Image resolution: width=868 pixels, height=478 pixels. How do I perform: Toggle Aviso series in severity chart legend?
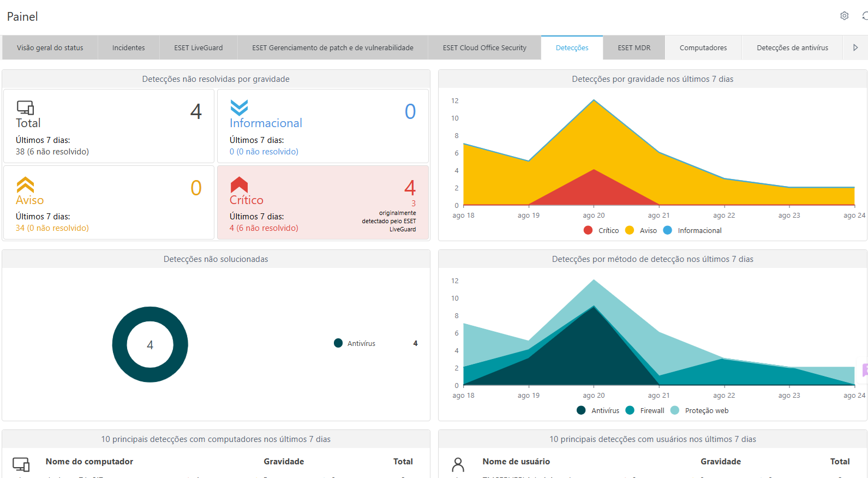coord(642,230)
